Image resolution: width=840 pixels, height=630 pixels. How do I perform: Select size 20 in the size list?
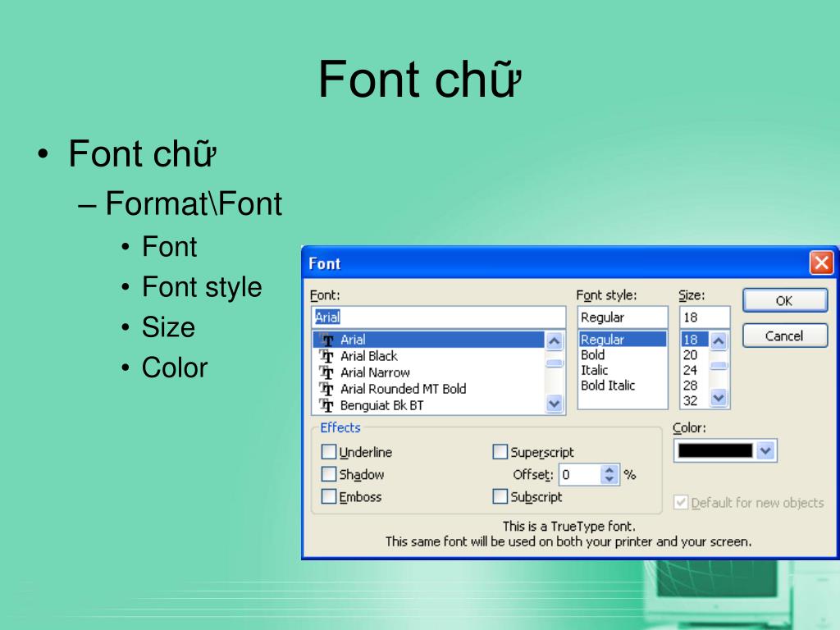[x=695, y=354]
